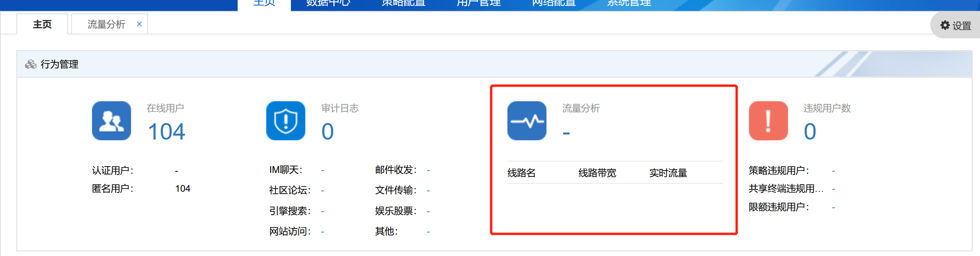Click the 邮件收发 label

point(396,170)
